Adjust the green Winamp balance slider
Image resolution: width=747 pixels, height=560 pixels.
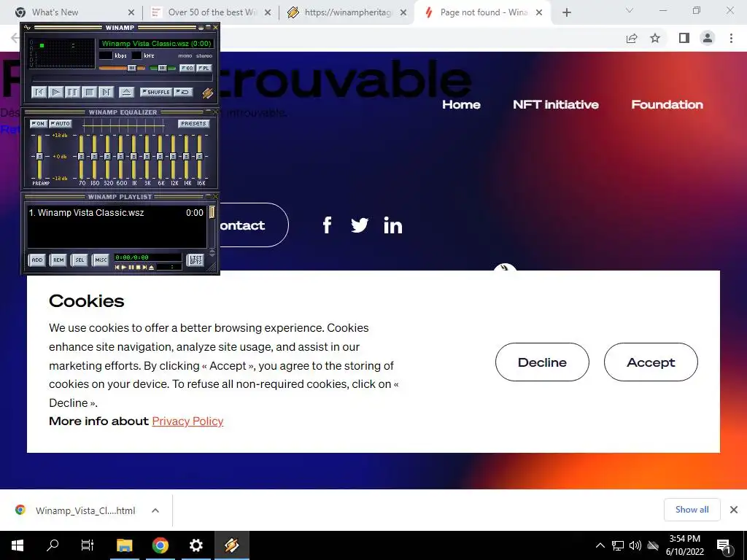(162, 68)
